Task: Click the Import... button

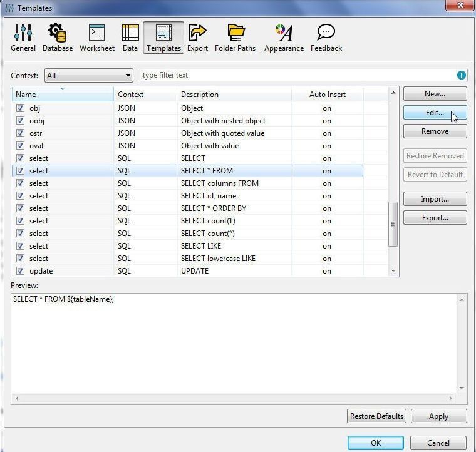Action: point(435,199)
